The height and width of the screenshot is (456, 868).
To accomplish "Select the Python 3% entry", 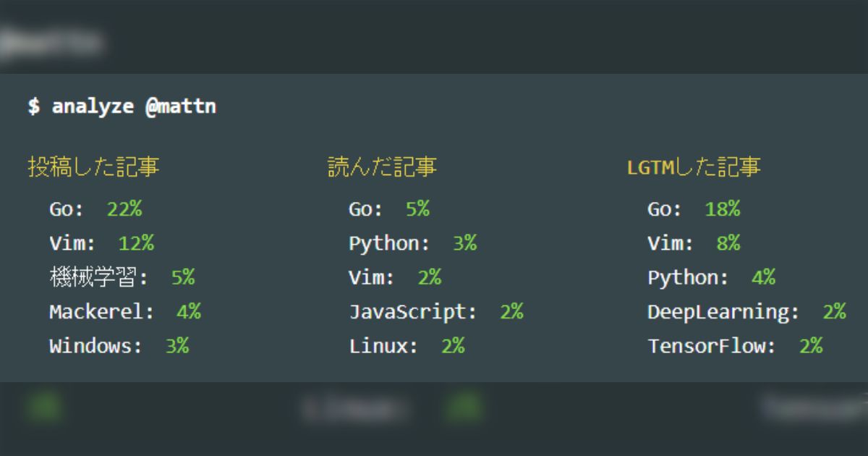I will pos(412,243).
